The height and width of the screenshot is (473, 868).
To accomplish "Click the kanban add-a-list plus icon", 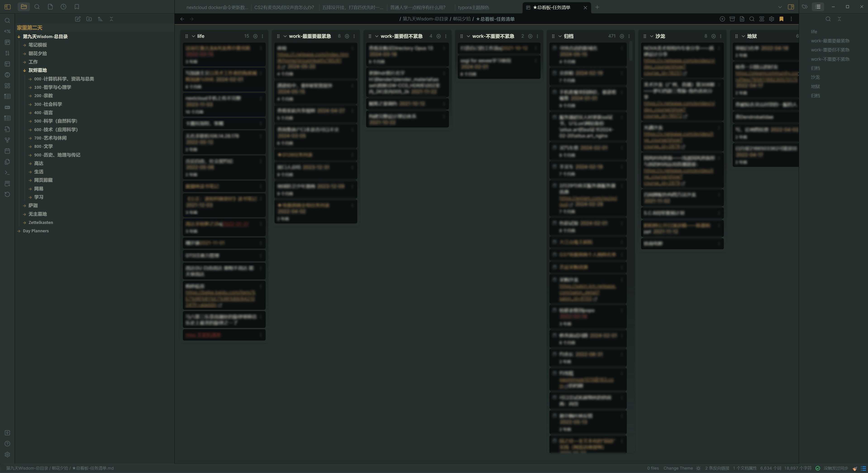I will tap(722, 19).
